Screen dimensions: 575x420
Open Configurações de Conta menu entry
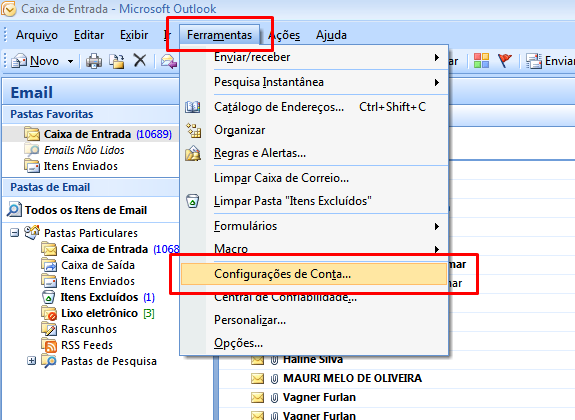[x=314, y=274]
